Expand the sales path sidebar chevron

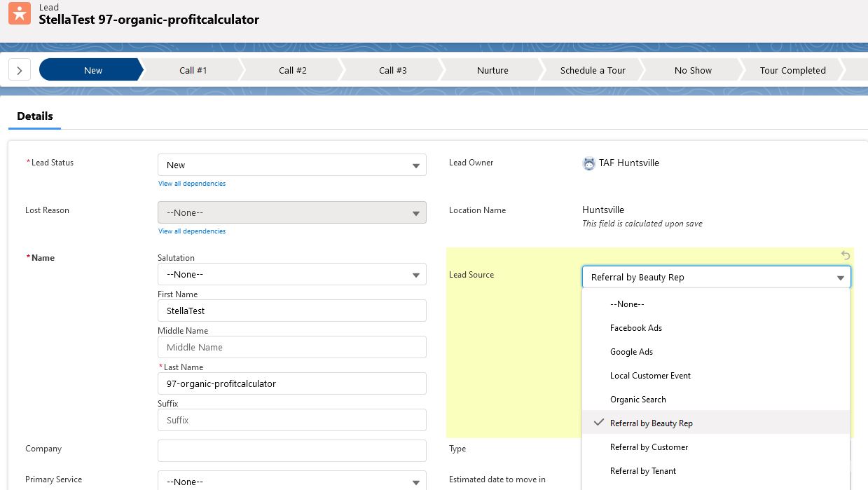pyautogui.click(x=19, y=70)
